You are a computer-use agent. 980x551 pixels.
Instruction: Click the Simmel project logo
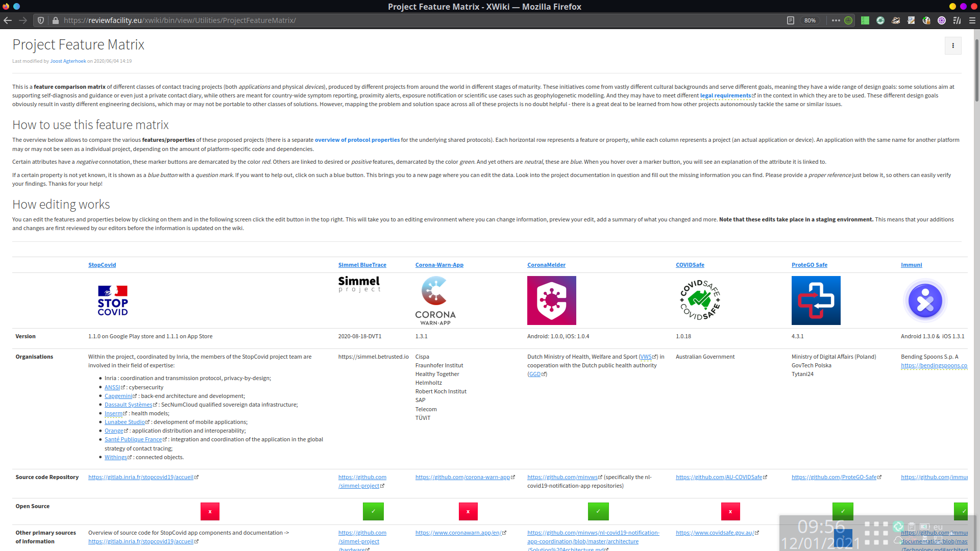tap(359, 284)
